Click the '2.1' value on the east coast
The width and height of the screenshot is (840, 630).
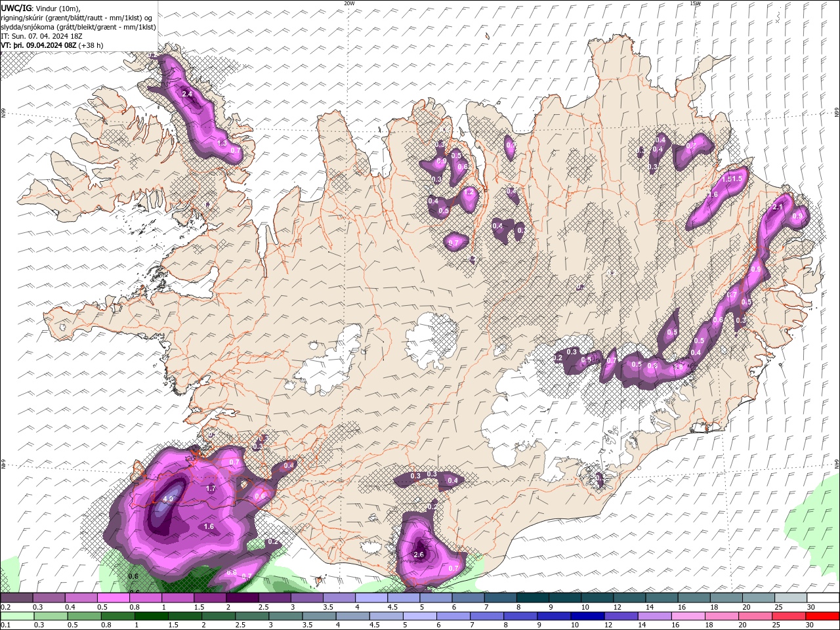click(778, 207)
